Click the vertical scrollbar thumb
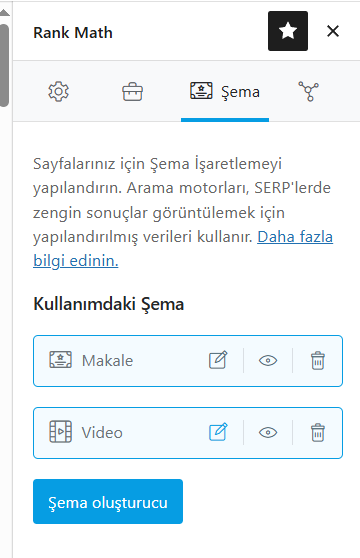Image resolution: width=360 pixels, height=558 pixels. [4, 65]
